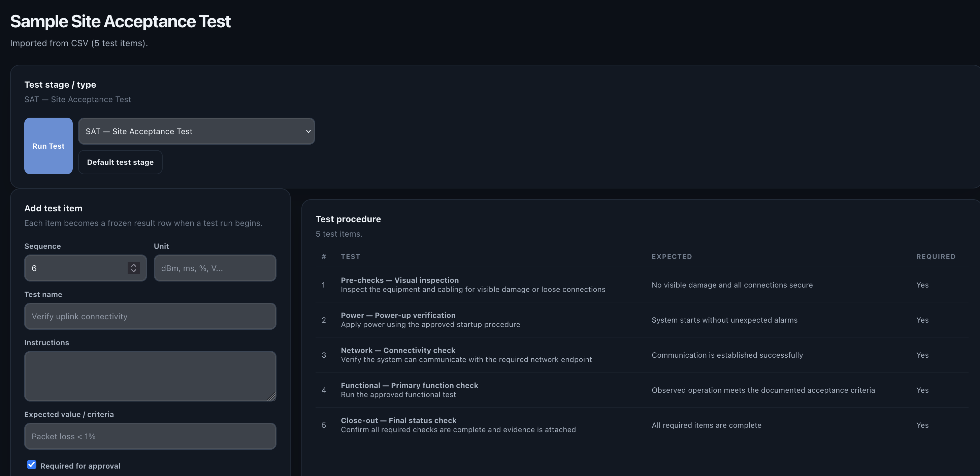Click the TEST column header

tap(350, 257)
